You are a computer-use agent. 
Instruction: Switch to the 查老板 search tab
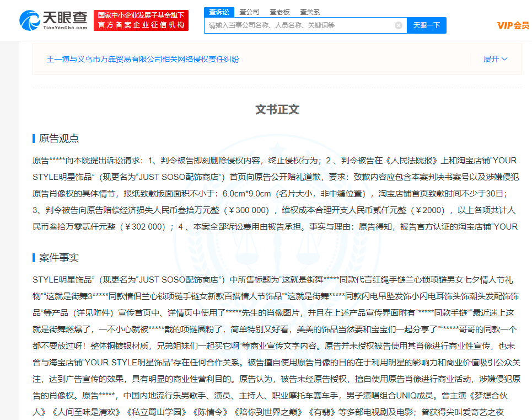point(280,12)
